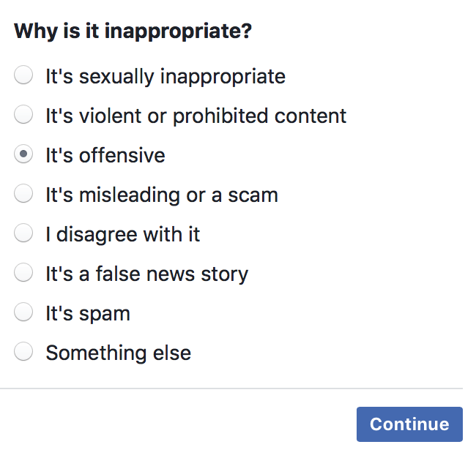The width and height of the screenshot is (476, 458).
Task: Click the "It's offensive" option text
Action: (105, 155)
